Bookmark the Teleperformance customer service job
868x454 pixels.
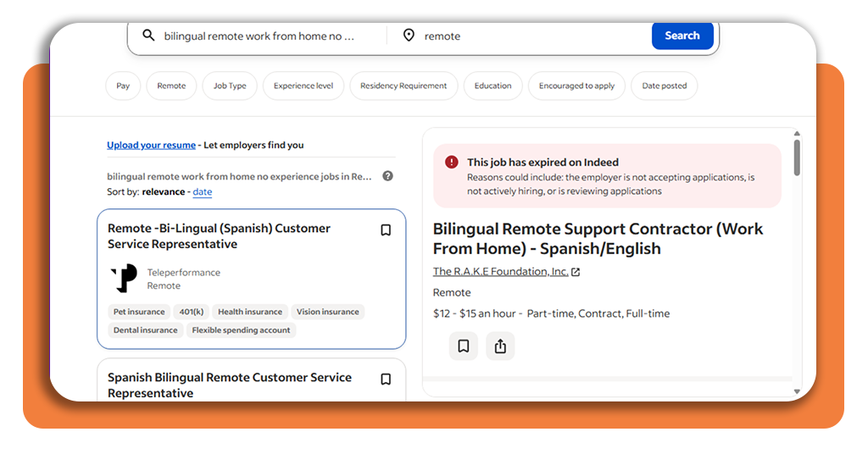[386, 230]
